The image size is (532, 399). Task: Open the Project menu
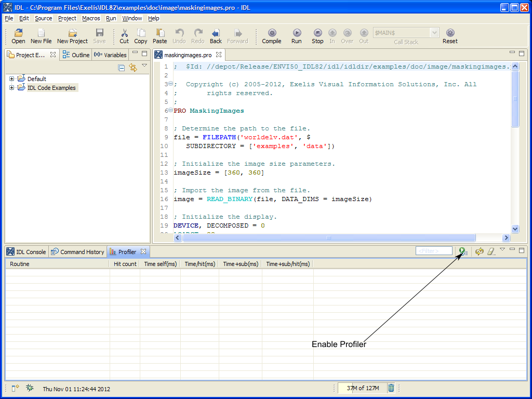coord(67,18)
